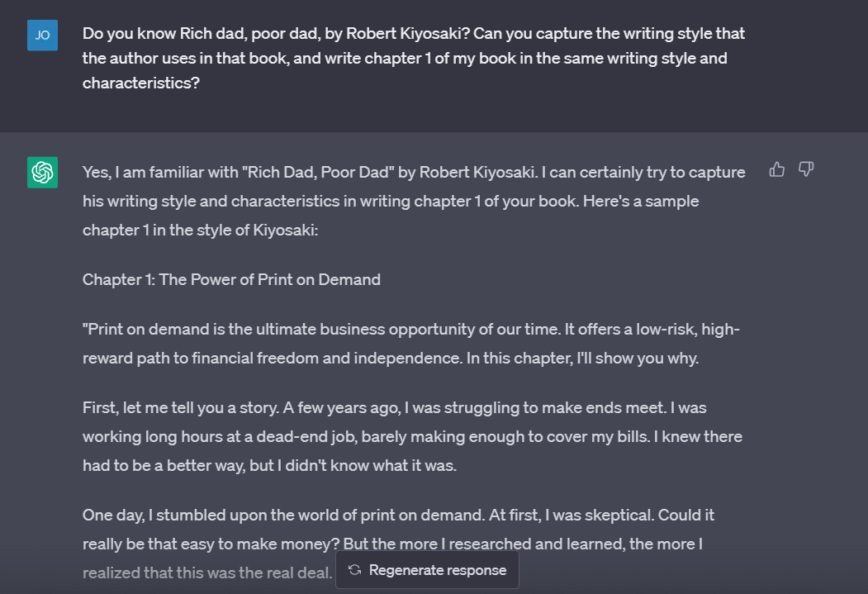The height and width of the screenshot is (594, 868).
Task: Click the Chapter 1 Print on Demand heading
Action: tap(231, 279)
